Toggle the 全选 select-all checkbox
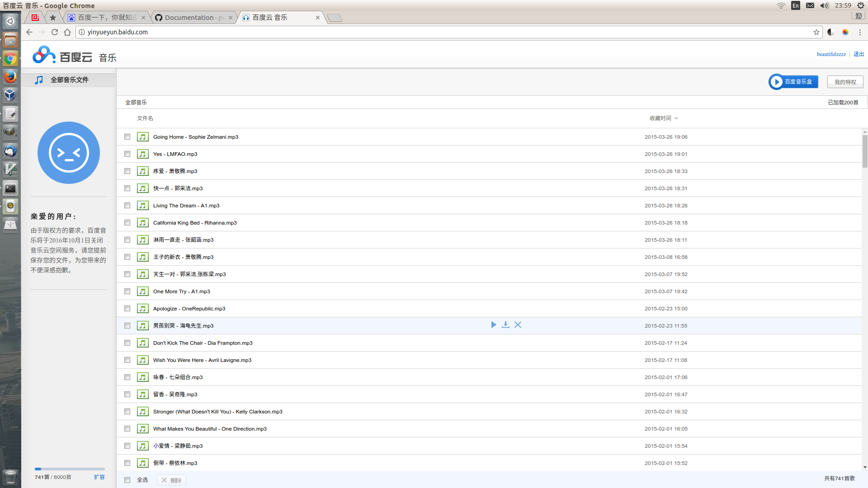 (127, 480)
